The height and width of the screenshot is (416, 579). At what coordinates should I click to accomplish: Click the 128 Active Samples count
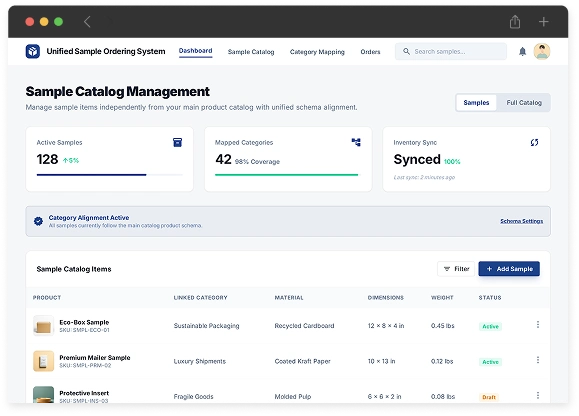tap(47, 159)
